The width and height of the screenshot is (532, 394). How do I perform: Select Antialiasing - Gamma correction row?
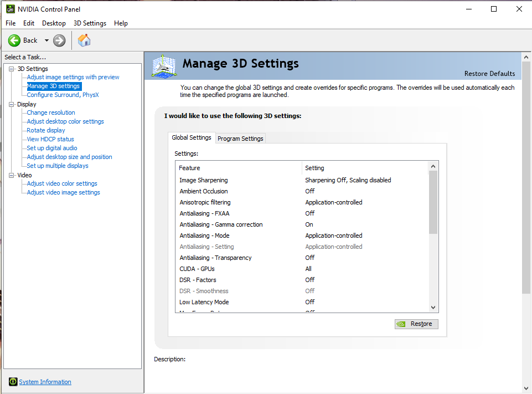302,224
